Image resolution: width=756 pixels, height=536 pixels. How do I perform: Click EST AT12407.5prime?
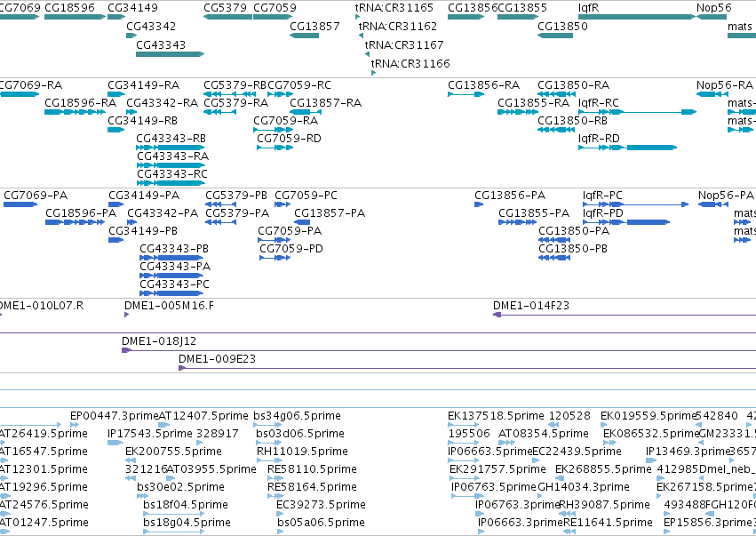(x=203, y=416)
